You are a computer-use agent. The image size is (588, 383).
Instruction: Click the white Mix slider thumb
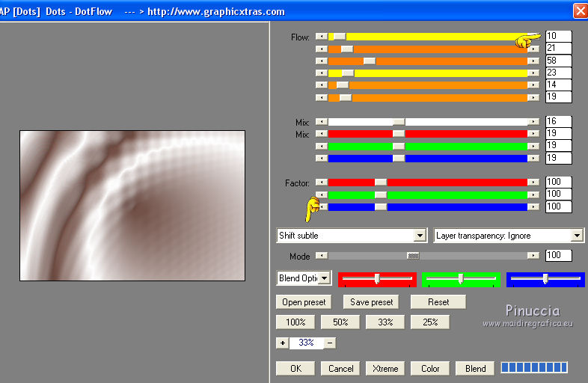[x=399, y=121]
